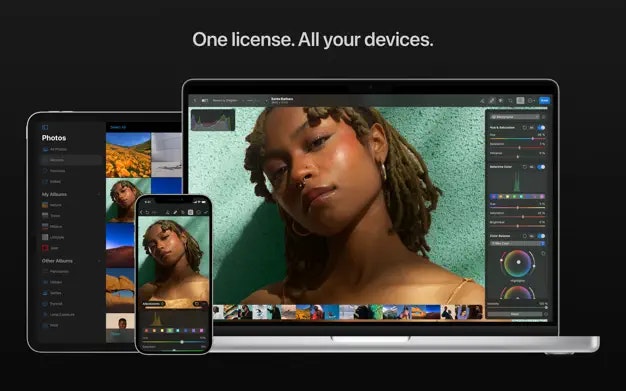Open the Lifestyle album on iPad
The image size is (626, 391).
pos(53,237)
